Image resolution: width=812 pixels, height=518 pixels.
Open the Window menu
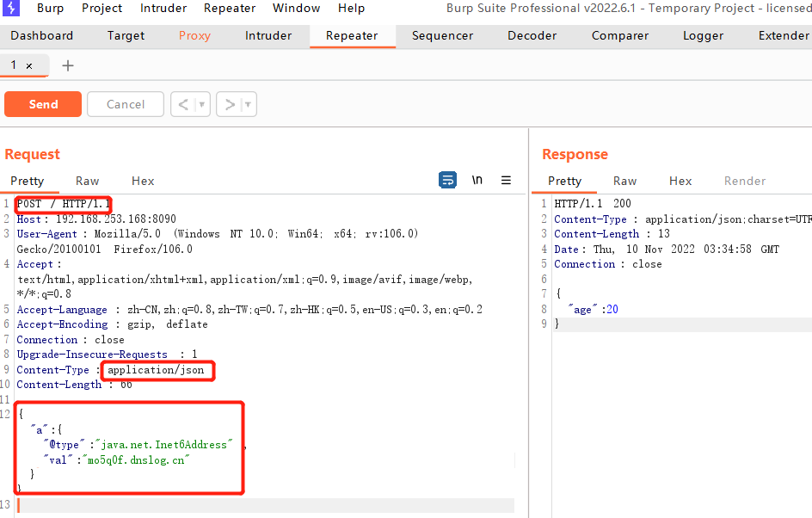tap(296, 9)
